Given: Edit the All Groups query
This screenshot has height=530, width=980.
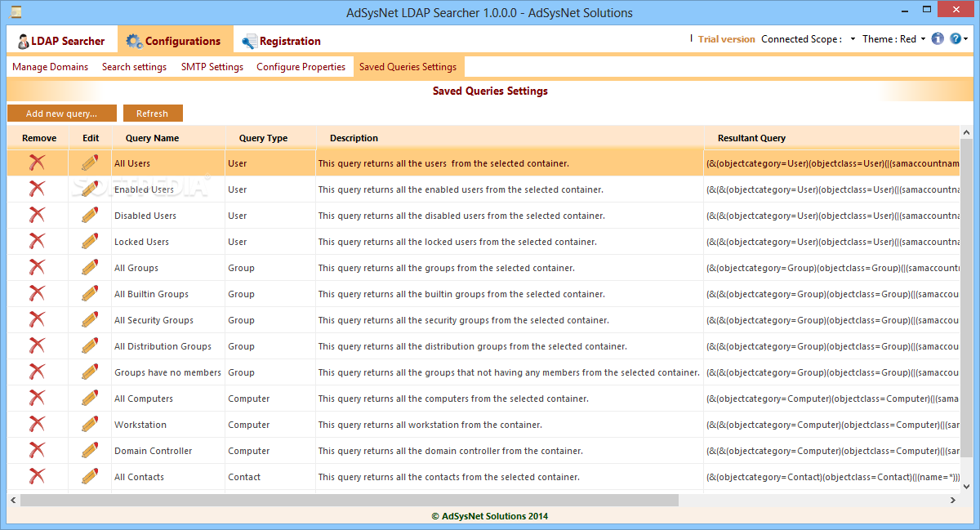Looking at the screenshot, I should click(x=90, y=268).
